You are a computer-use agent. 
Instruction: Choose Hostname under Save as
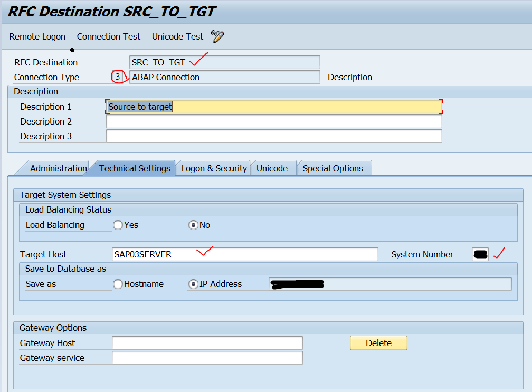118,284
